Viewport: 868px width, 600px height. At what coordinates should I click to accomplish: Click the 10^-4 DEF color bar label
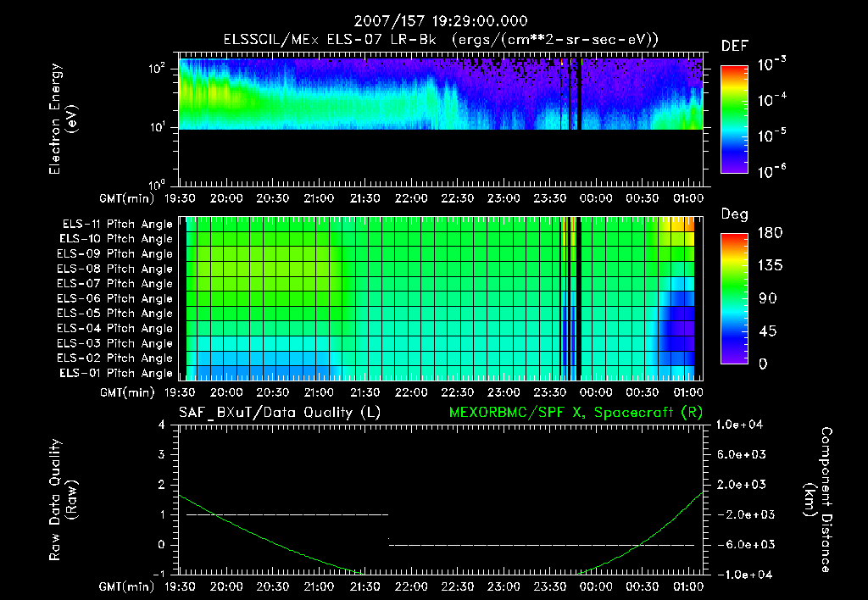pyautogui.click(x=771, y=100)
